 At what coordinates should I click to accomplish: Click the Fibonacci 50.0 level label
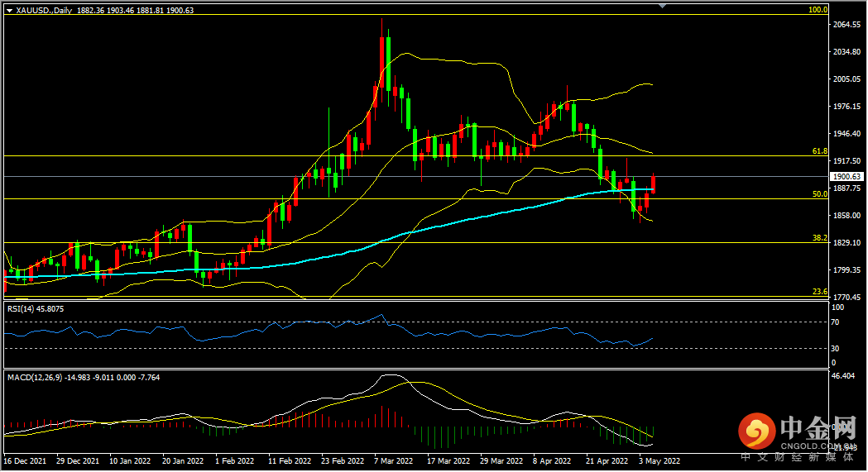pyautogui.click(x=820, y=194)
